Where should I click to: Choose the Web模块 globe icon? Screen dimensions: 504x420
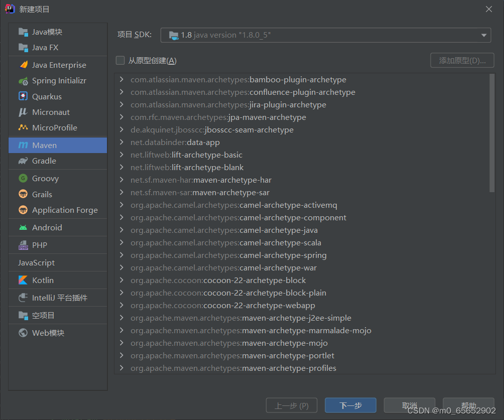coord(23,333)
